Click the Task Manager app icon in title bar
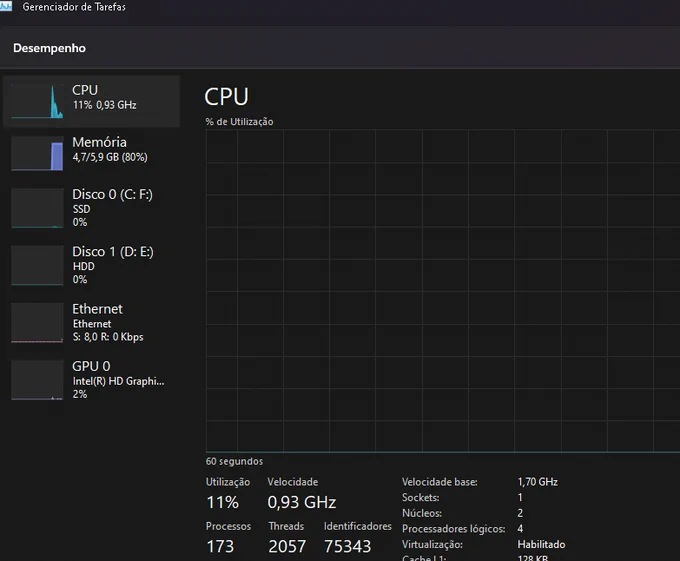 pyautogui.click(x=6, y=7)
